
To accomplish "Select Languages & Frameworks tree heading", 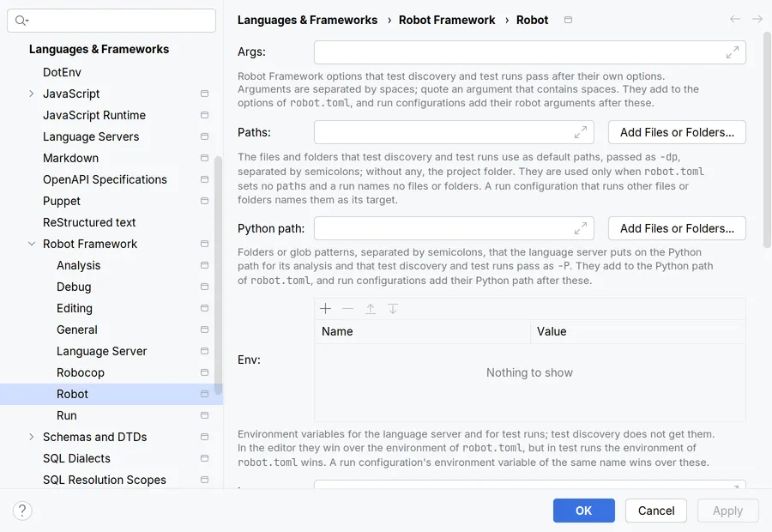I will 99,49.
